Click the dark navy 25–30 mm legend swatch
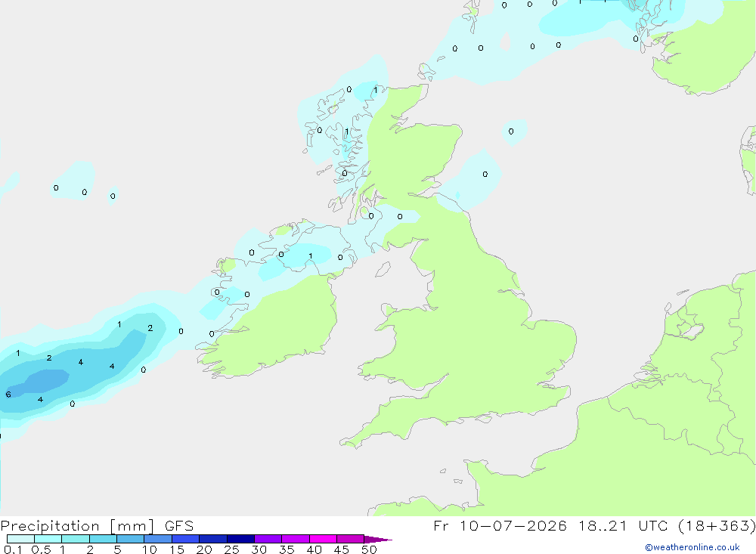Screen dimensions: 756x554 240,539
